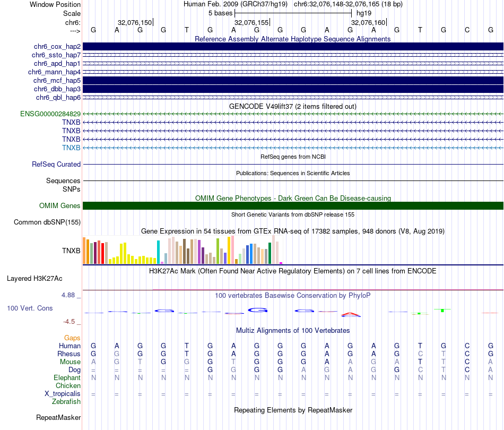The image size is (504, 430).
Task: Open the Multiz Alignments of 100 Vertebrates title
Action: pos(292,331)
